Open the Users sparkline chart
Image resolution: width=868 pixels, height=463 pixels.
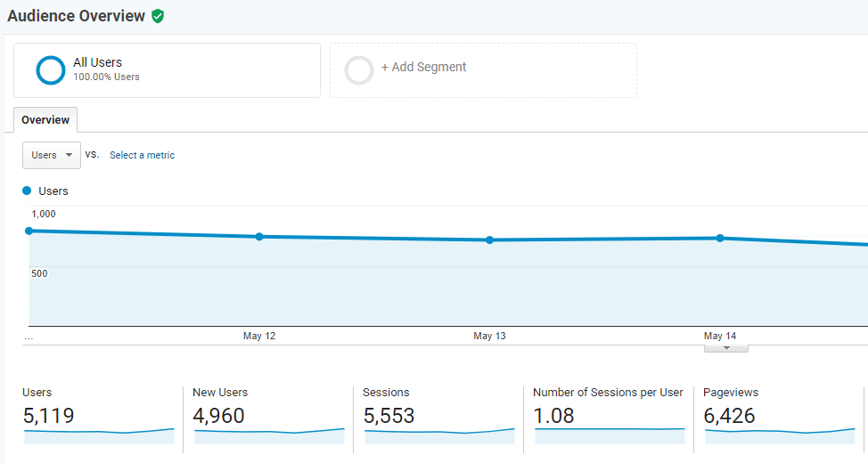(99, 436)
